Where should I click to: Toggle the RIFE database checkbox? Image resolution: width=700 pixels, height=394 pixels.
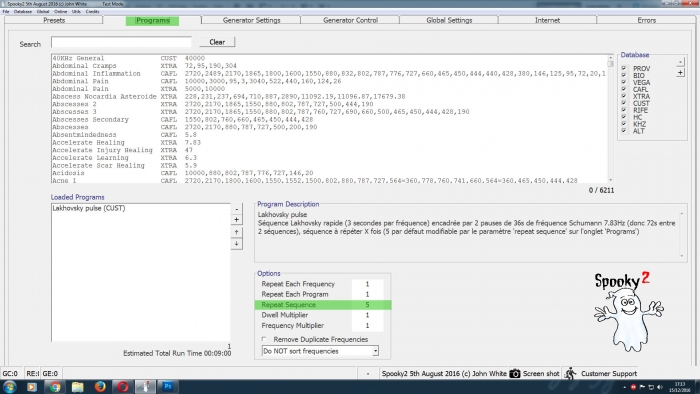click(x=624, y=110)
